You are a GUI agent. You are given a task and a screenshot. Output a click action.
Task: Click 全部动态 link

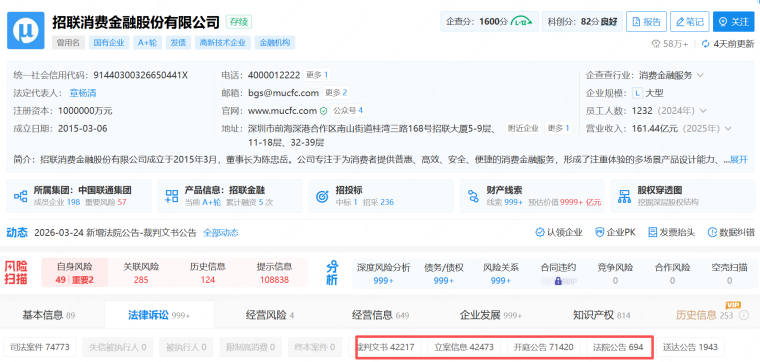221,233
